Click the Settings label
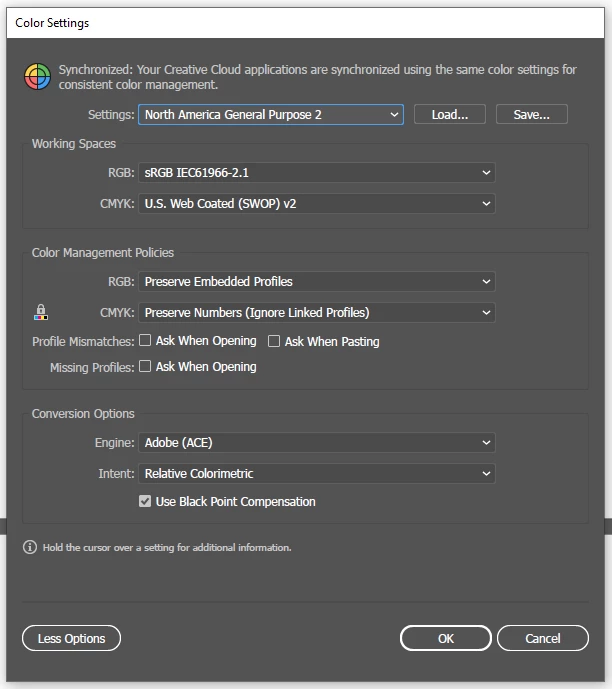The height and width of the screenshot is (689, 612). pyautogui.click(x=111, y=115)
